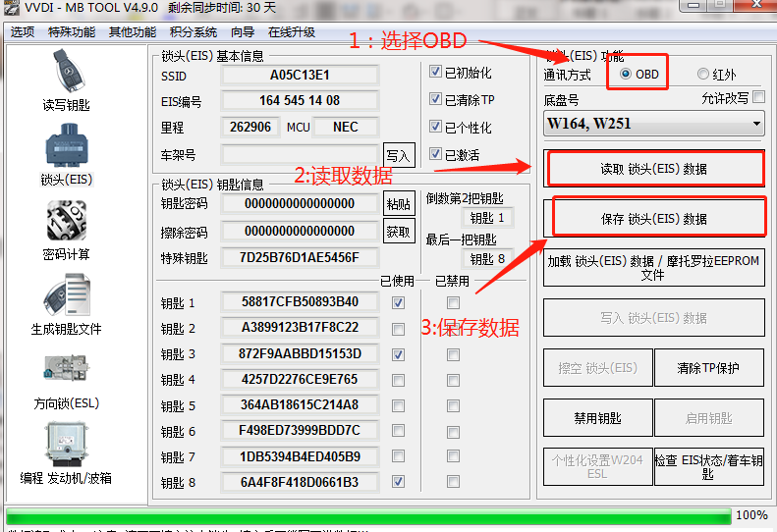Screen dimensions: 777x532
Task: Enable the 允许改写 checkbox
Action: (758, 97)
